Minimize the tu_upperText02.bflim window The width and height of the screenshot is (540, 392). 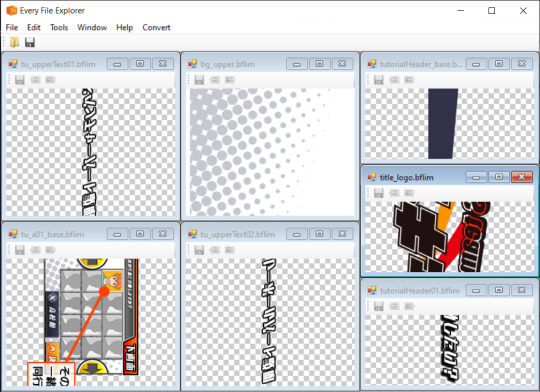click(x=297, y=234)
